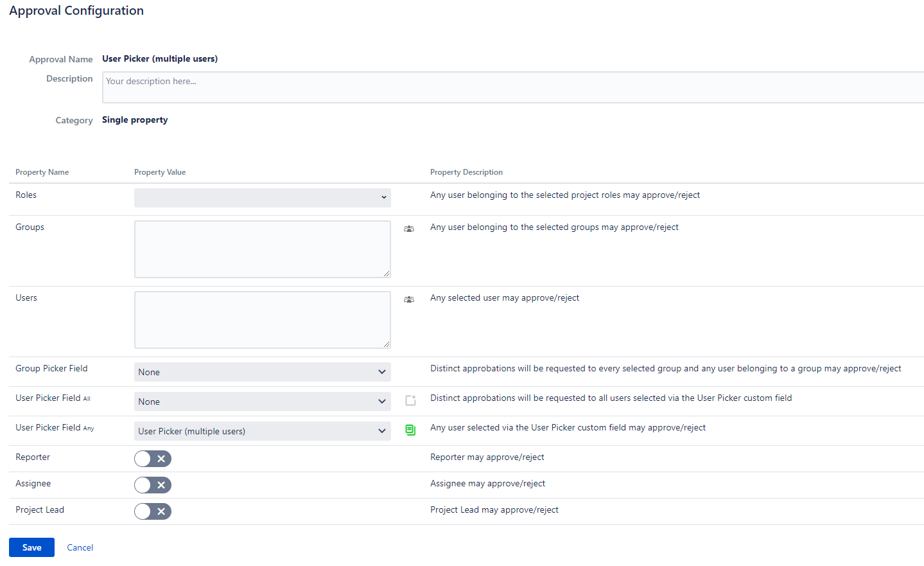Open the user picker icon beside Users
The image size is (924, 566).
coord(409,299)
